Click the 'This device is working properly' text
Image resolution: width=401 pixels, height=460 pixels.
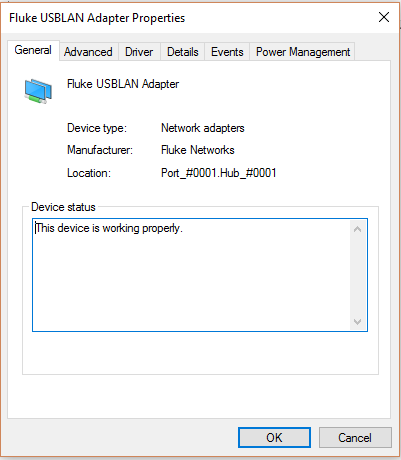tap(109, 228)
